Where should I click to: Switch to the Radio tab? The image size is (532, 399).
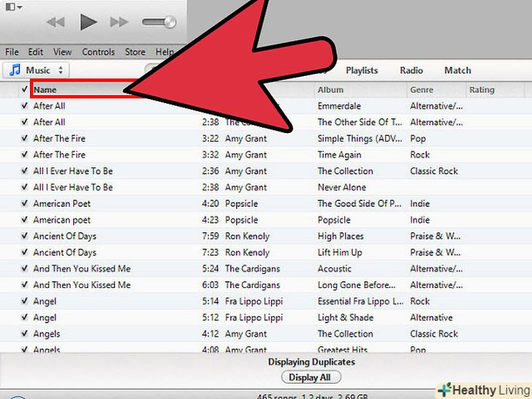pos(411,71)
